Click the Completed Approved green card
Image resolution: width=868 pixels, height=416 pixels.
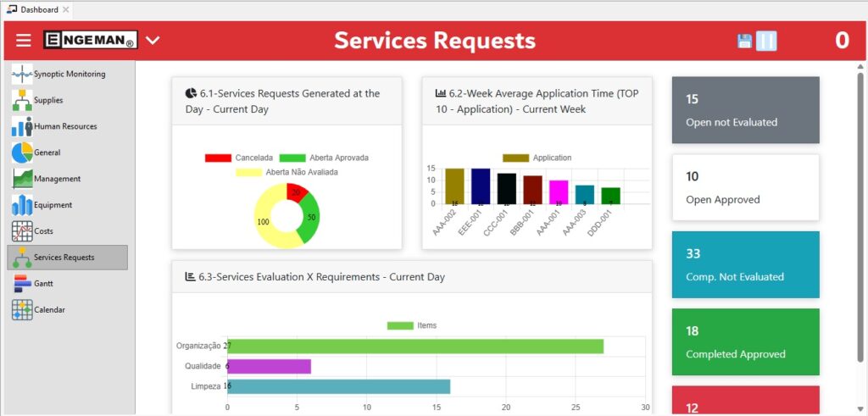[x=745, y=342]
